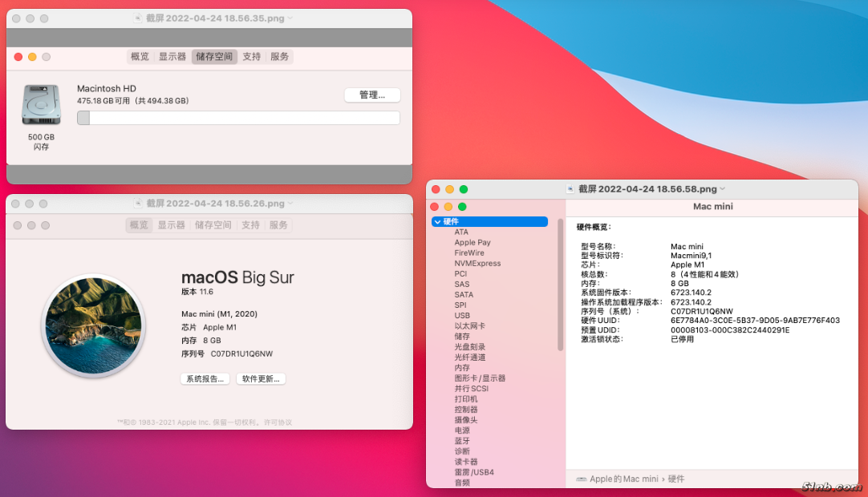Click the Macintosh HD disk drive icon
This screenshot has width=868, height=497.
[x=41, y=104]
